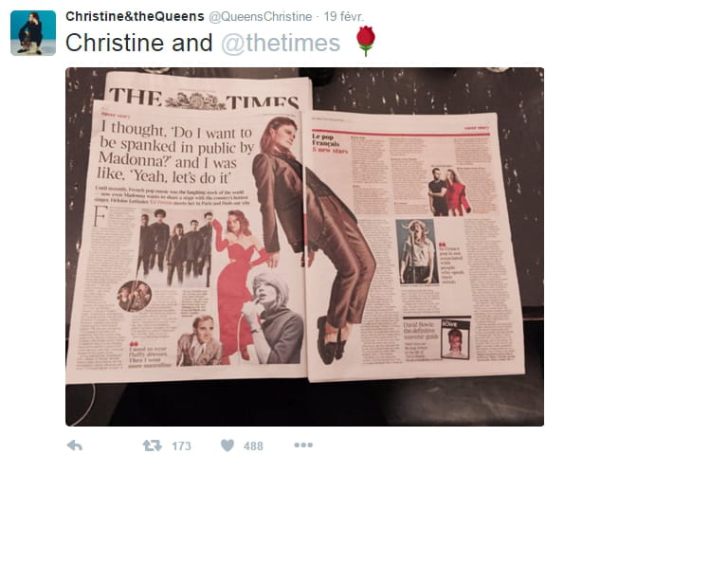Click the tweet text 'Christine and'
This screenshot has width=728, height=582.
tap(138, 44)
